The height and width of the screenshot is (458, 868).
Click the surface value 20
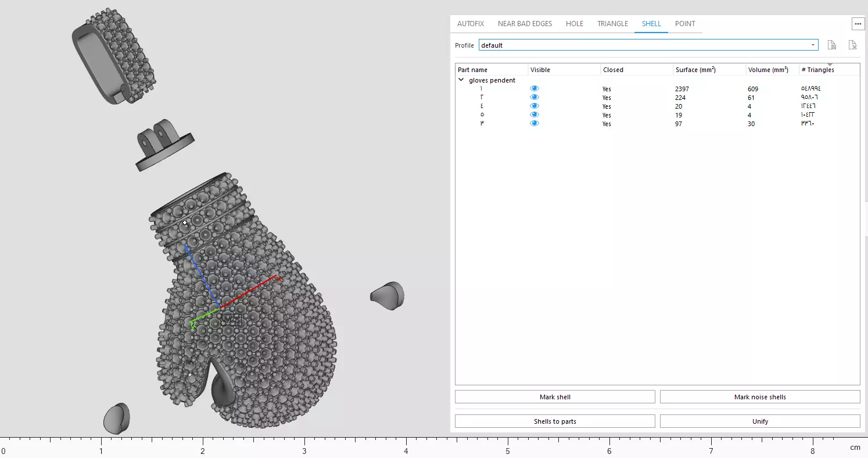(x=679, y=106)
